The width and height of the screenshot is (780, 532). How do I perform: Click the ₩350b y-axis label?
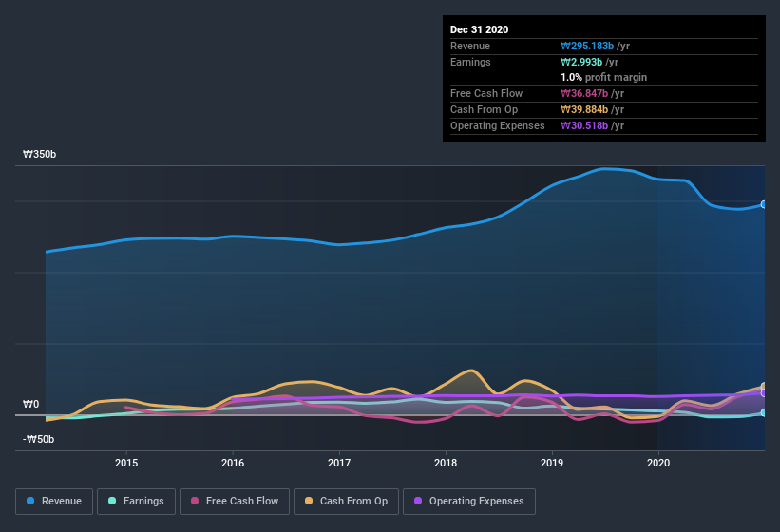coord(40,154)
